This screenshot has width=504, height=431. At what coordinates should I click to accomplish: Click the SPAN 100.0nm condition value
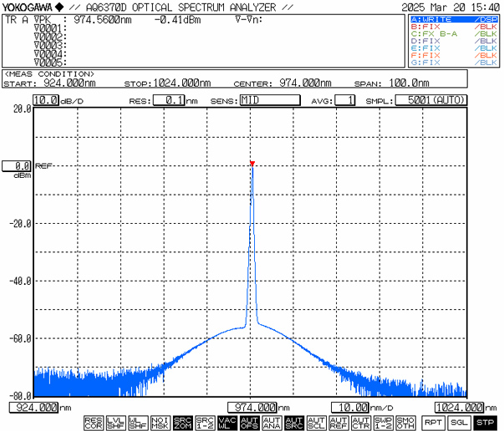[410, 84]
